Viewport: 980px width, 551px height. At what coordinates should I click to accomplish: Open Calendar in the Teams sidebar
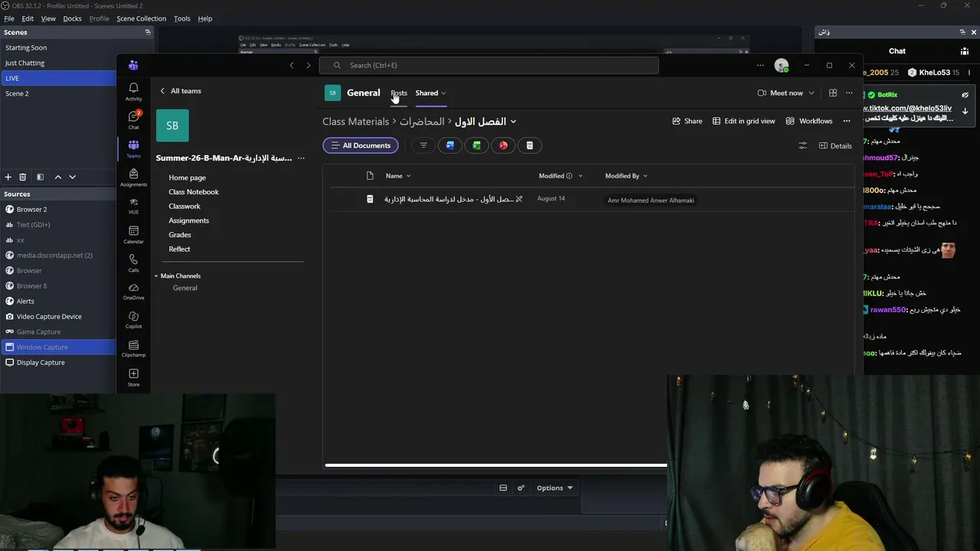pyautogui.click(x=133, y=235)
